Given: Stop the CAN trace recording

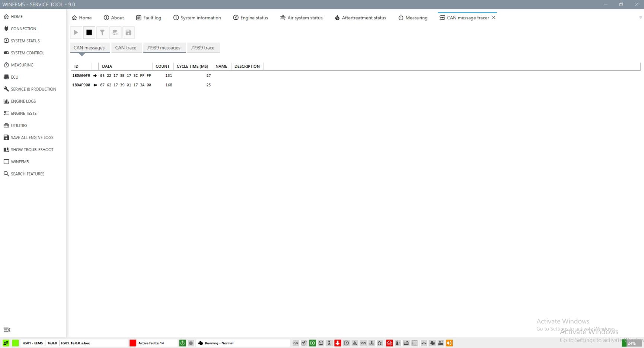Looking at the screenshot, I should (89, 32).
